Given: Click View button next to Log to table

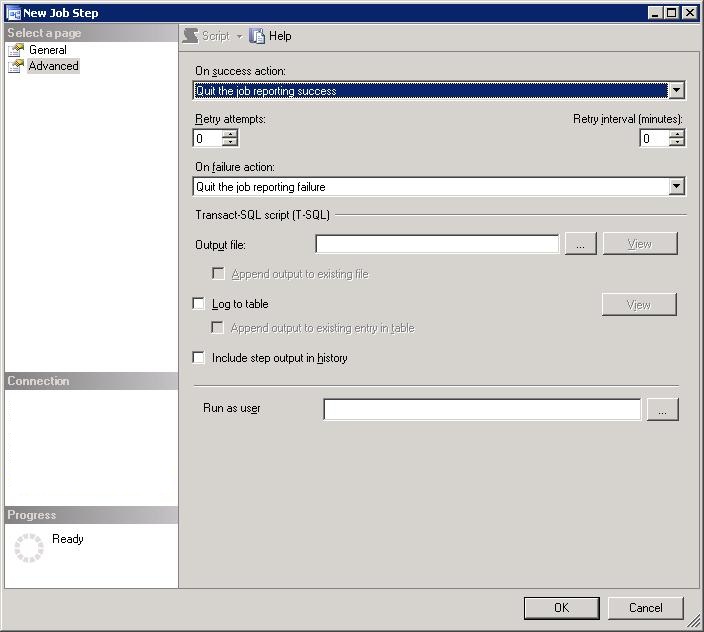Looking at the screenshot, I should (639, 305).
